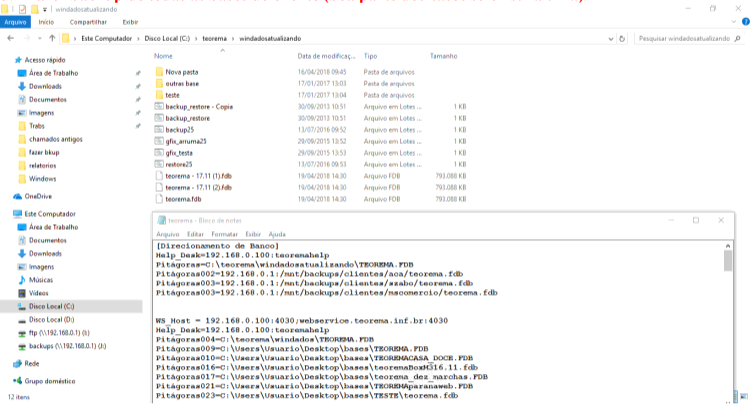Go back with the Explorer back arrow

(x=11, y=38)
